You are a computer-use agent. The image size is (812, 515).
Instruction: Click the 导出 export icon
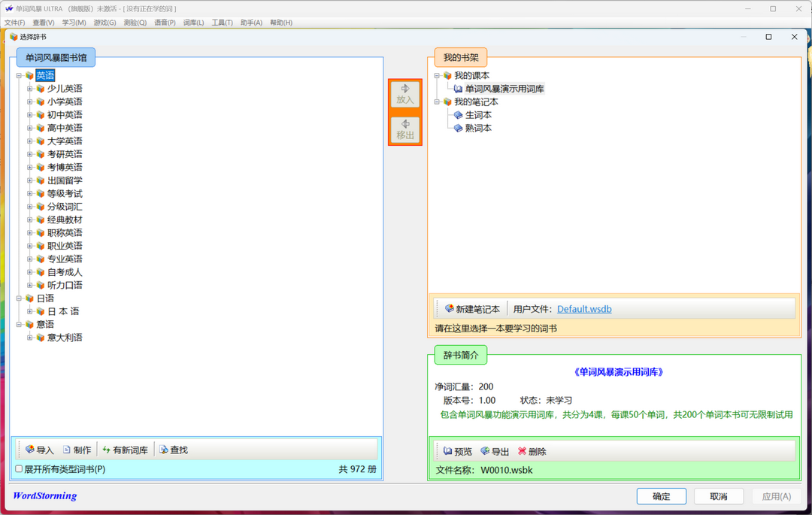point(494,451)
